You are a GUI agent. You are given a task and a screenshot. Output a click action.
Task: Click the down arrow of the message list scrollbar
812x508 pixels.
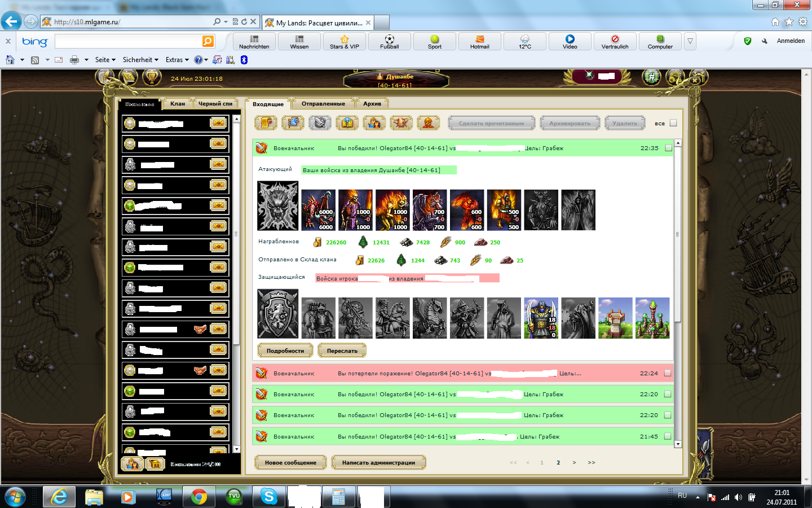[x=678, y=444]
